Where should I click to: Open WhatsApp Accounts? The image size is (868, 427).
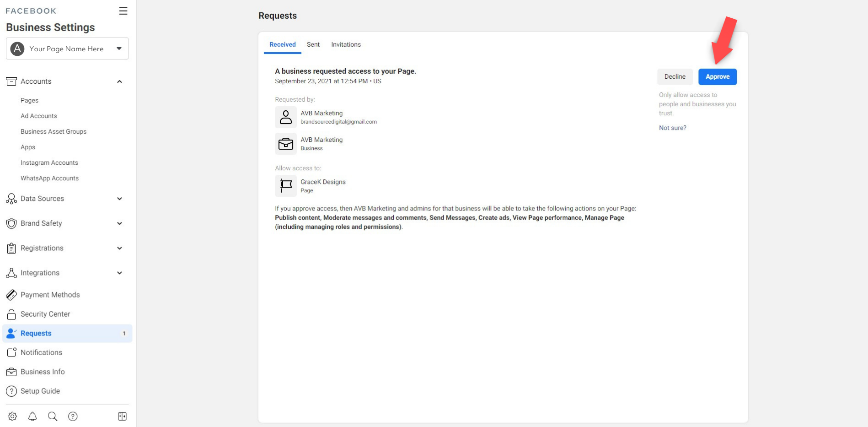[x=49, y=178]
